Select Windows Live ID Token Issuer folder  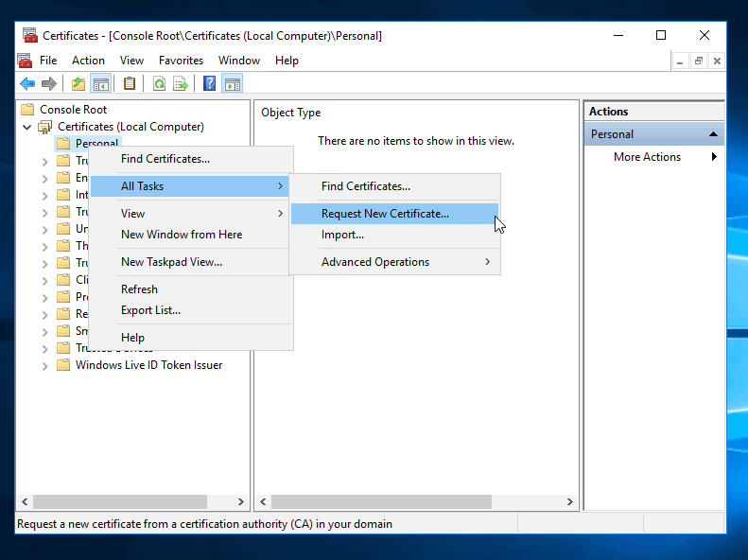(x=148, y=365)
